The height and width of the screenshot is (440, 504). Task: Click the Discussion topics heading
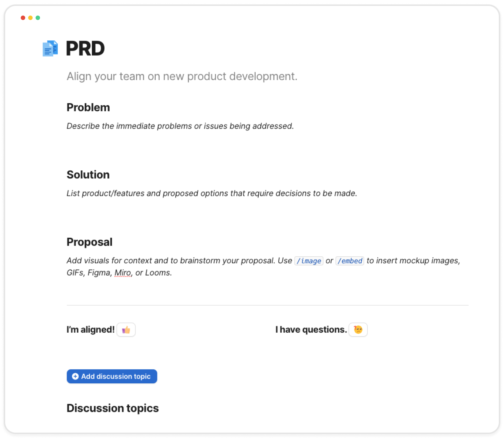point(113,408)
